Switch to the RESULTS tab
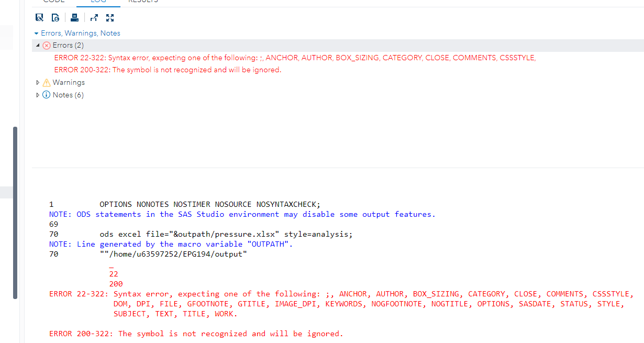The image size is (644, 343). (143, 2)
